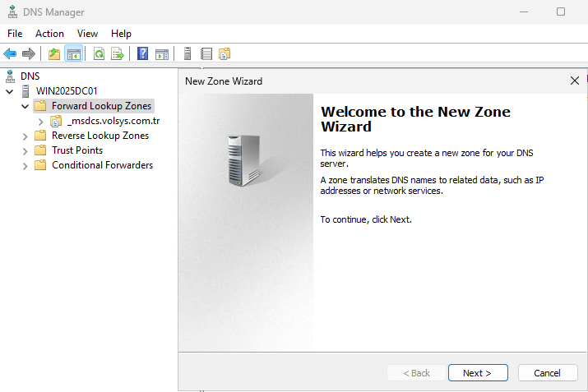Toggle Show/Hide Console Tree toolbar icon

pyautogui.click(x=74, y=54)
